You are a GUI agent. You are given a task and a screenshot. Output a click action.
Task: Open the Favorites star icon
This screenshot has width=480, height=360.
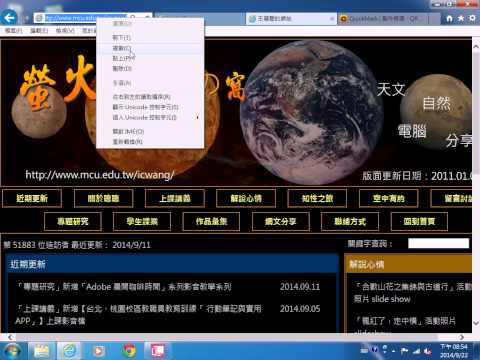pos(461,18)
